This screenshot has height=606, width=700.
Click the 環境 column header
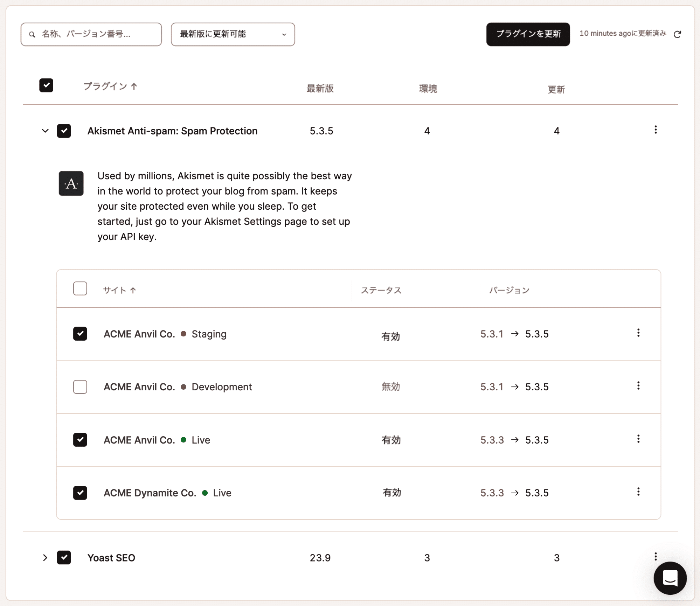[428, 89]
